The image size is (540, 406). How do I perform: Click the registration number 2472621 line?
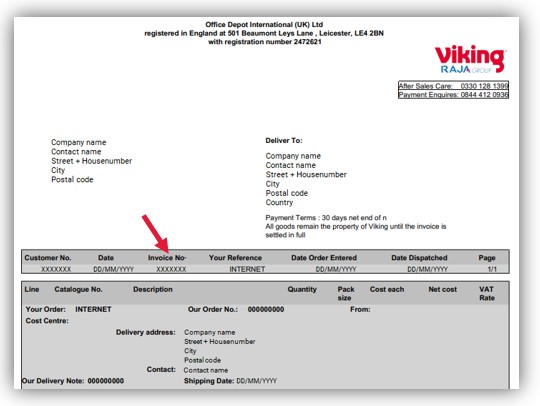click(x=264, y=42)
